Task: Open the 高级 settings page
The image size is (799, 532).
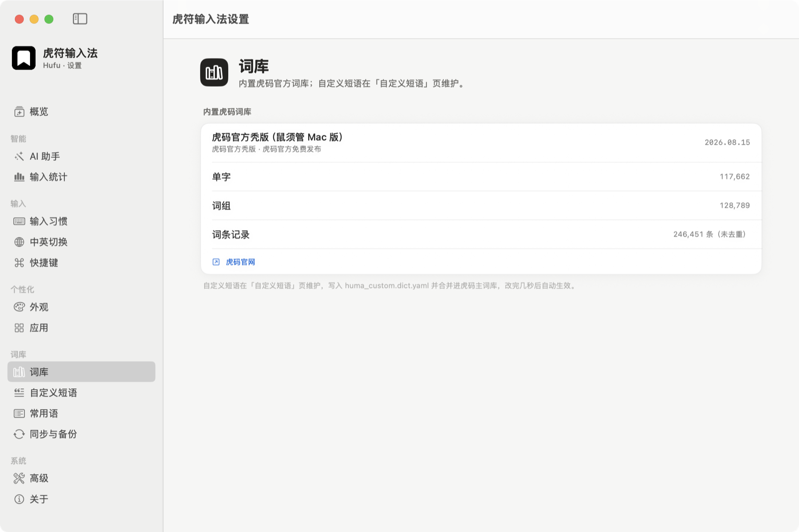Action: pos(81,479)
